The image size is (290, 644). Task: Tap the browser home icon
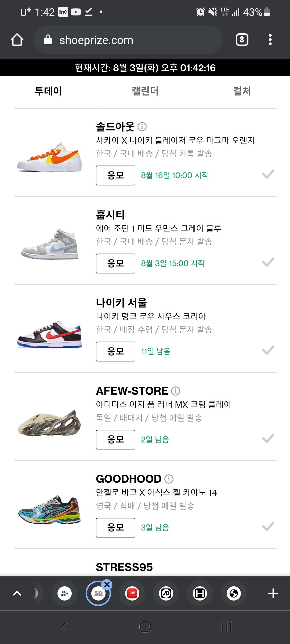coord(17,40)
